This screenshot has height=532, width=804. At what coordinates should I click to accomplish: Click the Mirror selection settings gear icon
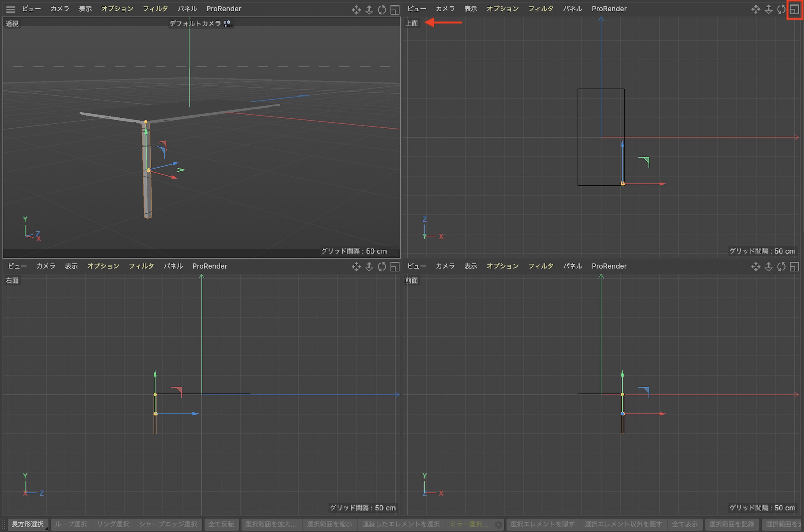point(498,524)
